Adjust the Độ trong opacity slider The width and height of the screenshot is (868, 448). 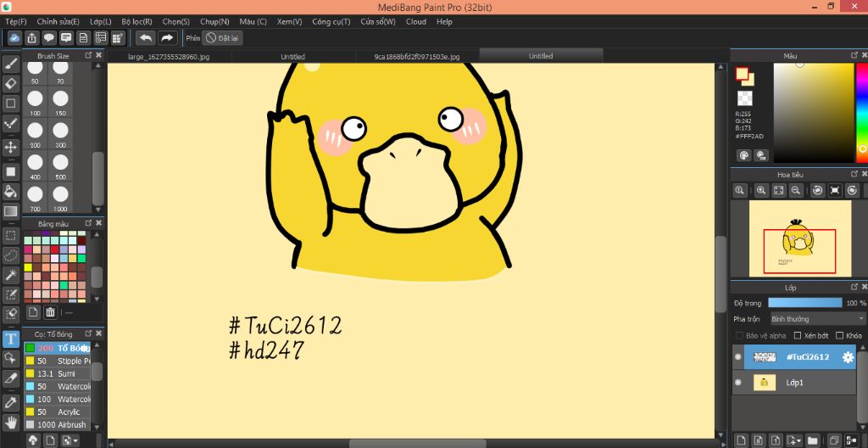point(805,303)
